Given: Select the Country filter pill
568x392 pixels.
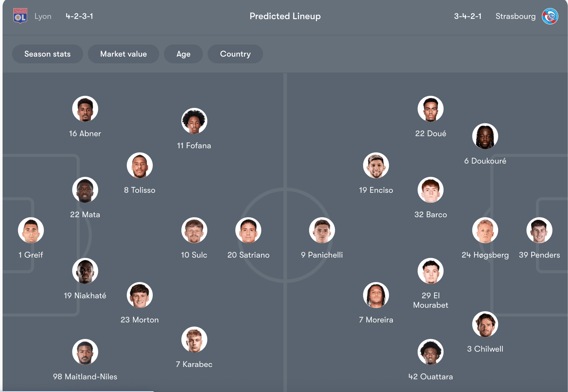Looking at the screenshot, I should (235, 54).
